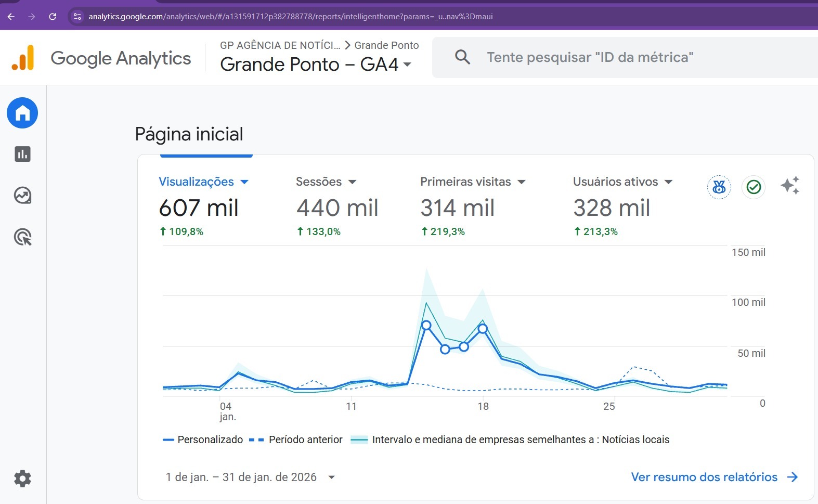Open the Reports bar chart icon

pos(22,154)
